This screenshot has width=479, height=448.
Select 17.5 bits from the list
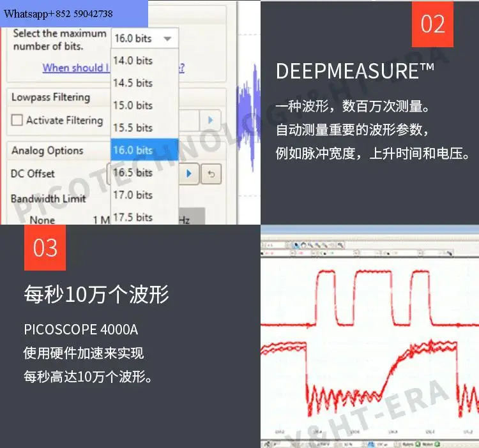click(144, 217)
